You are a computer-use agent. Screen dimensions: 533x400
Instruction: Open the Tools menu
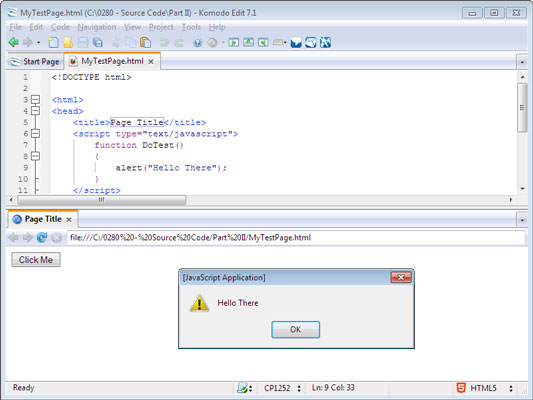coord(191,27)
